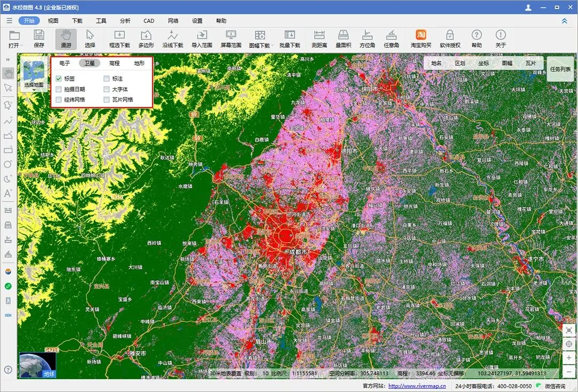Open the www.rivermap.cn website link
The width and height of the screenshot is (578, 392).
pos(417,386)
